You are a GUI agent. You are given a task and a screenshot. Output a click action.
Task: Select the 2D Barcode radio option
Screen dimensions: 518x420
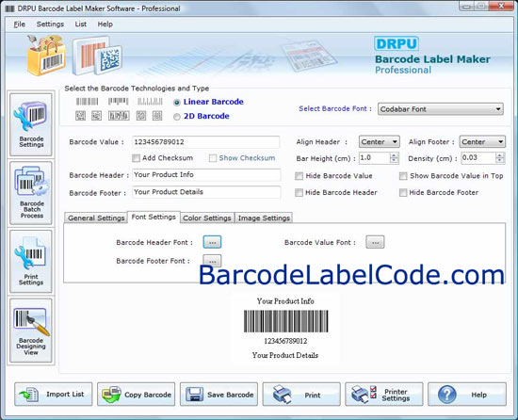[177, 117]
